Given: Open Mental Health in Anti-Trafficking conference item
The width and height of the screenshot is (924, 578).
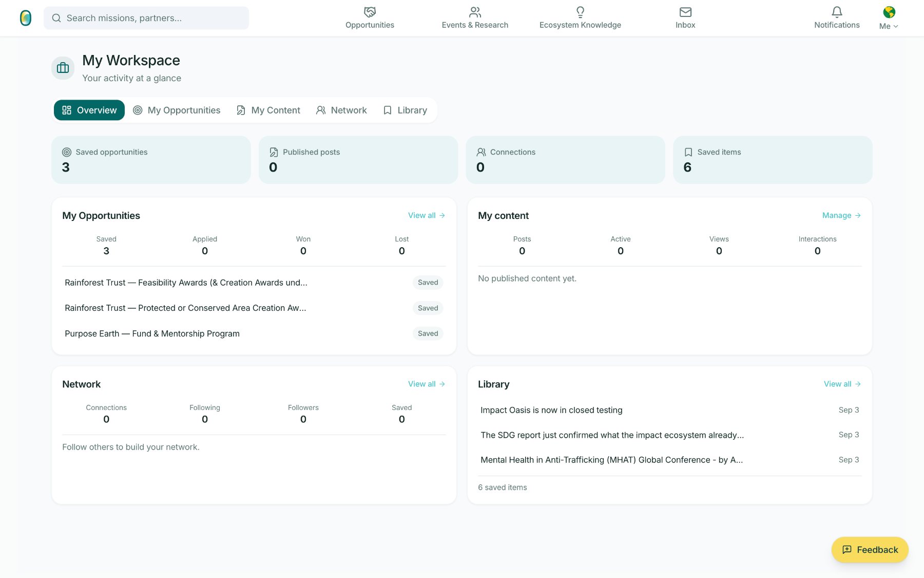Looking at the screenshot, I should 670,460.
